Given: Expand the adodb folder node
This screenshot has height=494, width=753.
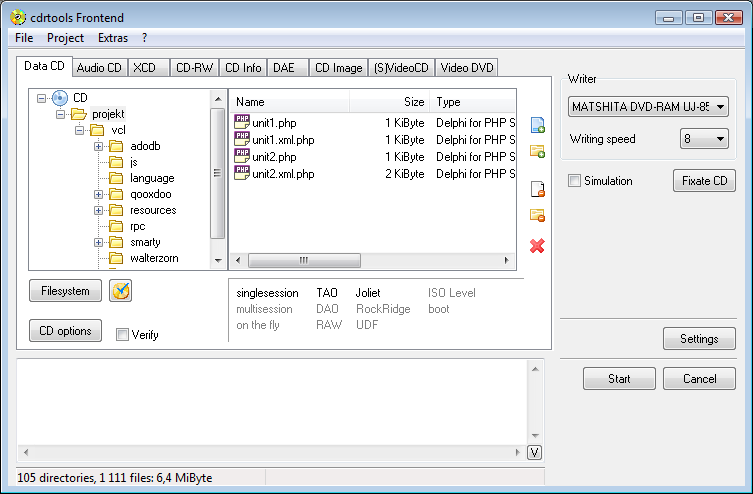Looking at the screenshot, I should pyautogui.click(x=99, y=147).
